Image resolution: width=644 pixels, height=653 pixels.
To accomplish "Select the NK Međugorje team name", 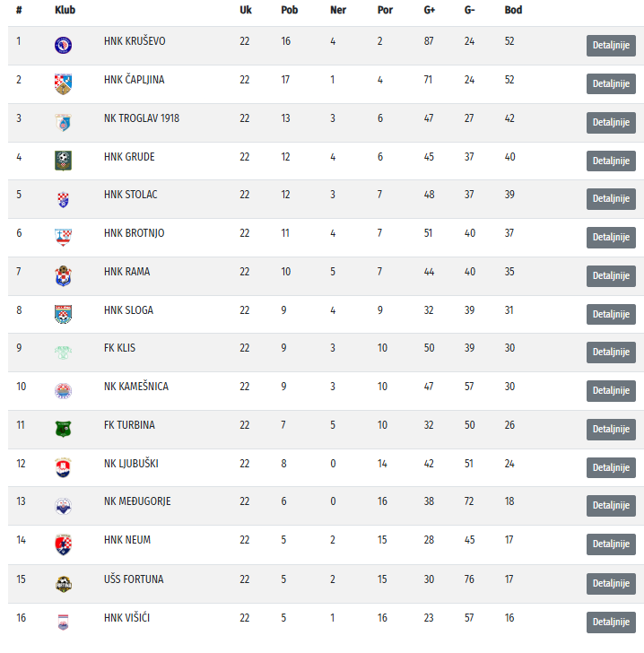I will pos(137,501).
